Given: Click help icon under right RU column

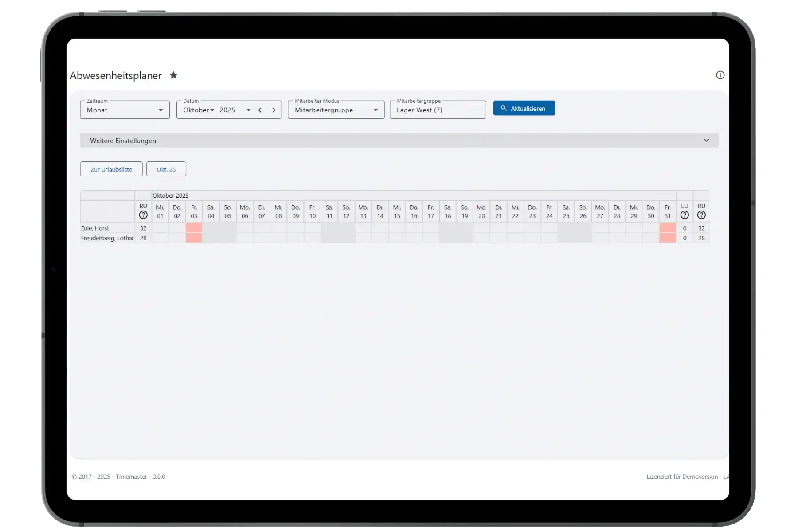Looking at the screenshot, I should (701, 215).
